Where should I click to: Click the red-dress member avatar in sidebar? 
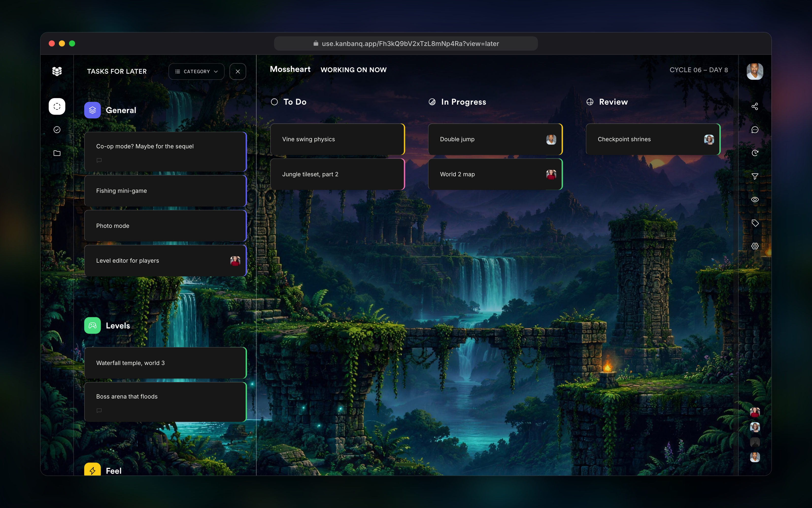click(755, 412)
